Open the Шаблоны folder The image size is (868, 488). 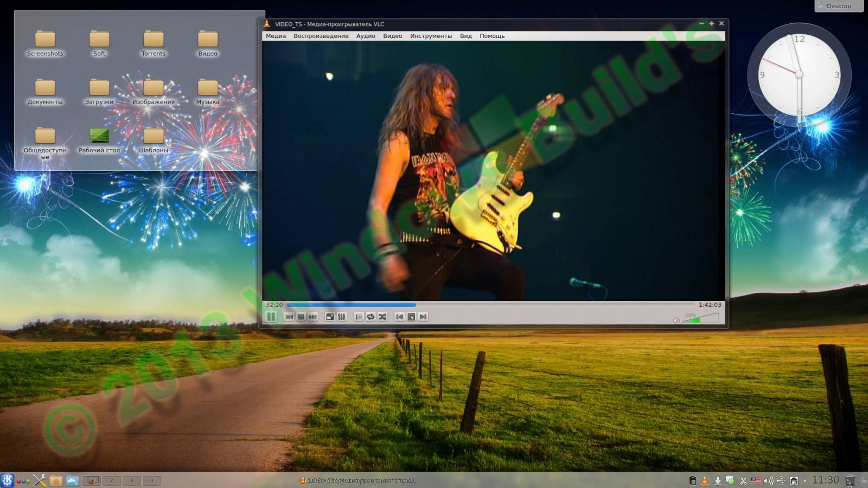154,140
